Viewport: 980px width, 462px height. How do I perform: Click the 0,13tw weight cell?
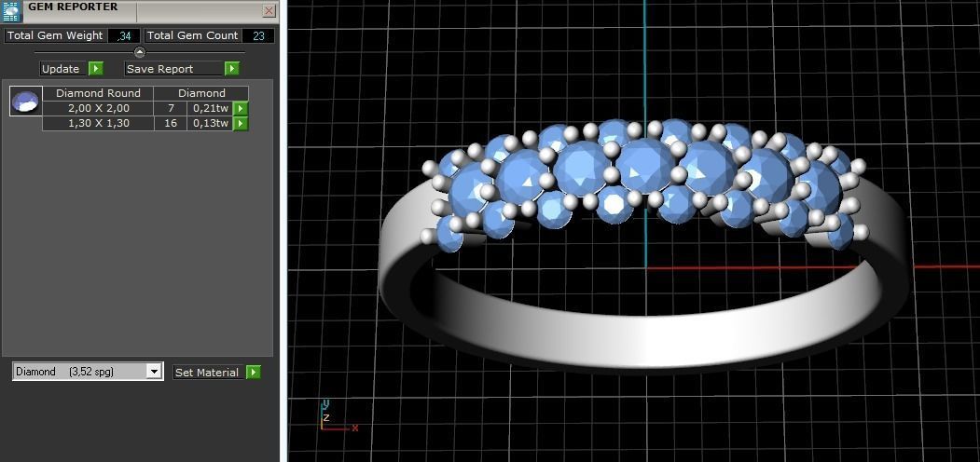tap(210, 123)
